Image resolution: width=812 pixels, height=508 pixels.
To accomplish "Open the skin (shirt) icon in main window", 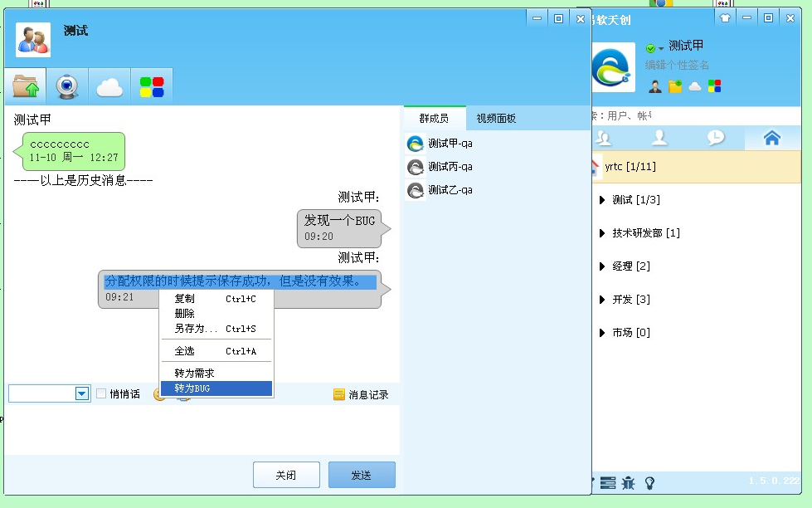I will click(x=725, y=18).
